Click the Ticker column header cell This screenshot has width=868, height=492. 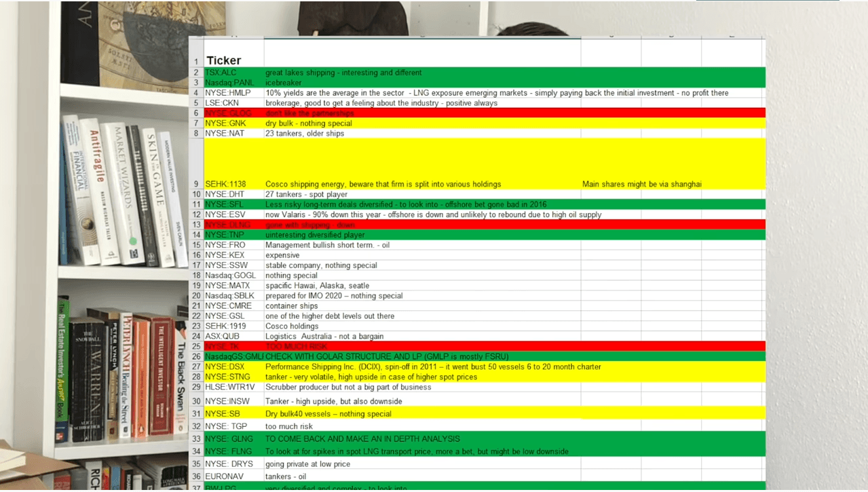click(224, 60)
